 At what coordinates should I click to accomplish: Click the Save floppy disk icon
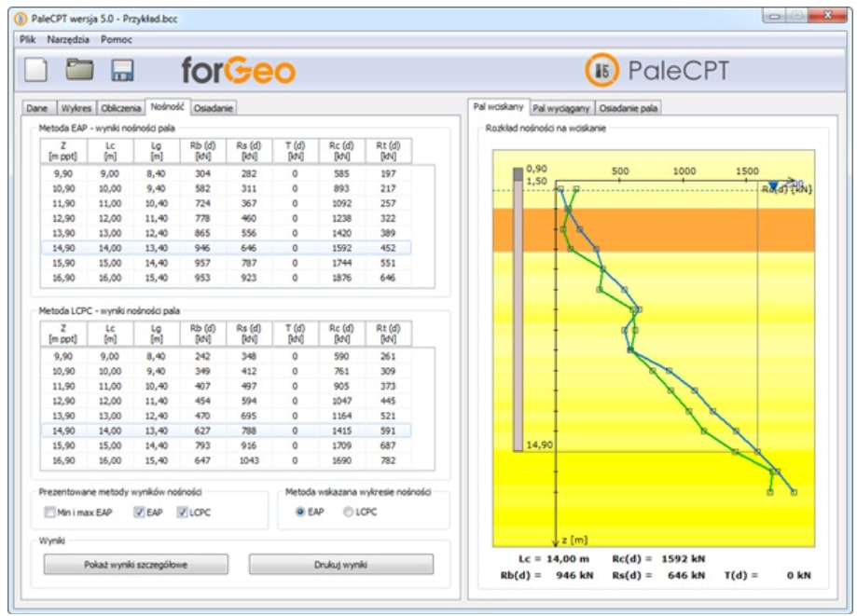click(x=122, y=71)
